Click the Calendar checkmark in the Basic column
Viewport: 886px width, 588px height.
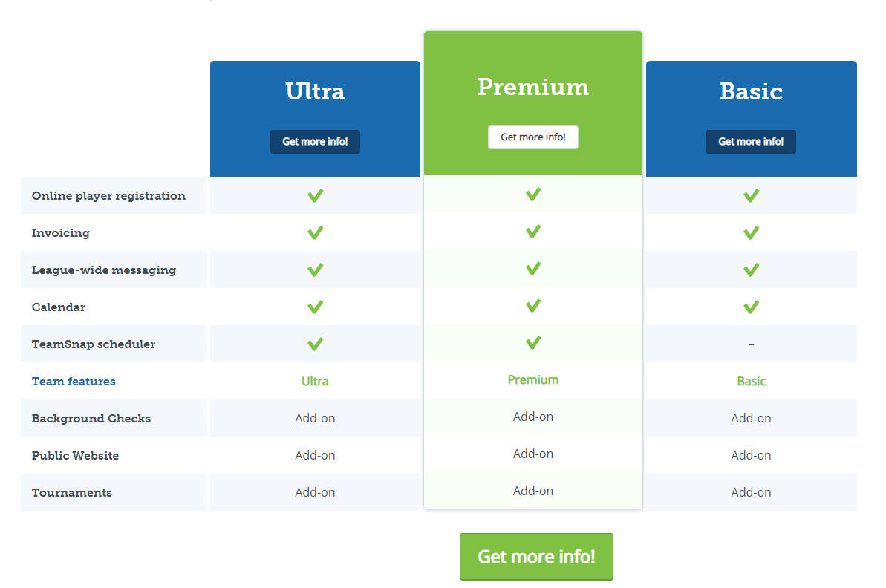[751, 306]
